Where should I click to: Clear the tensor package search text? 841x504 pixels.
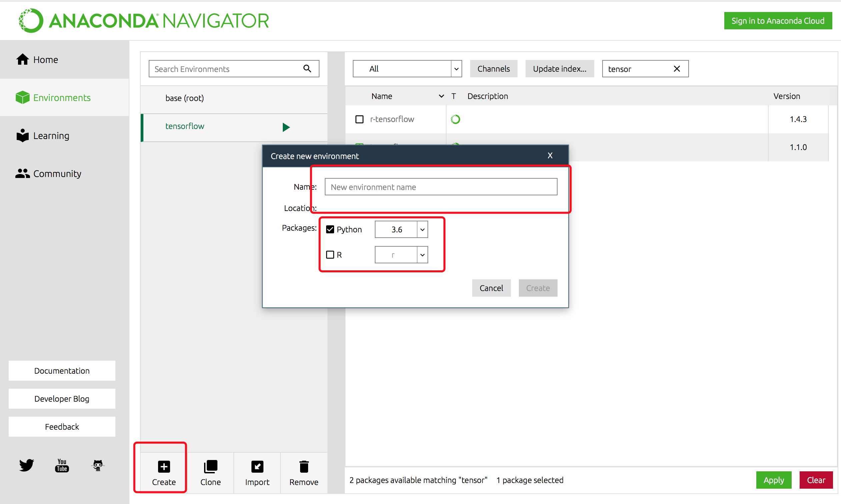[x=677, y=69]
